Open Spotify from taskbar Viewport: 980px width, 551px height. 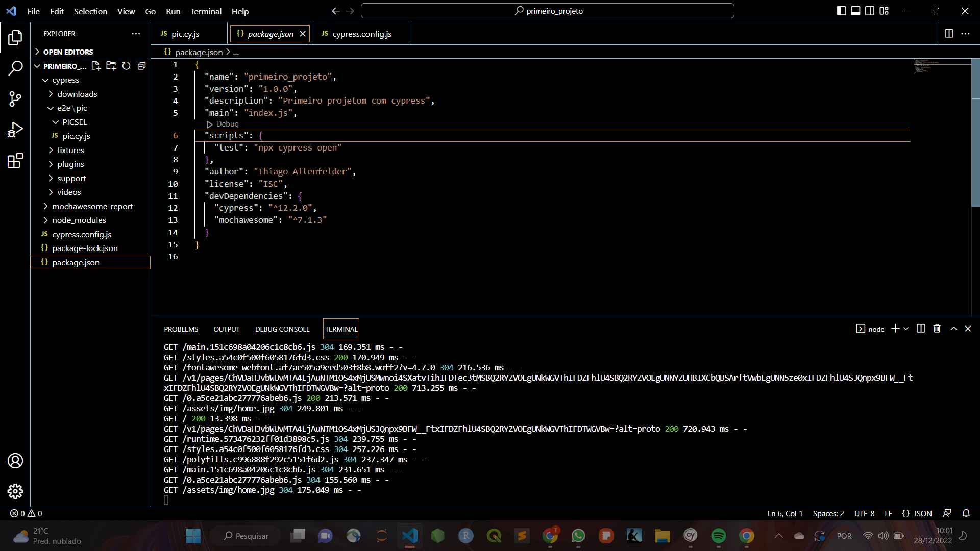(718, 536)
